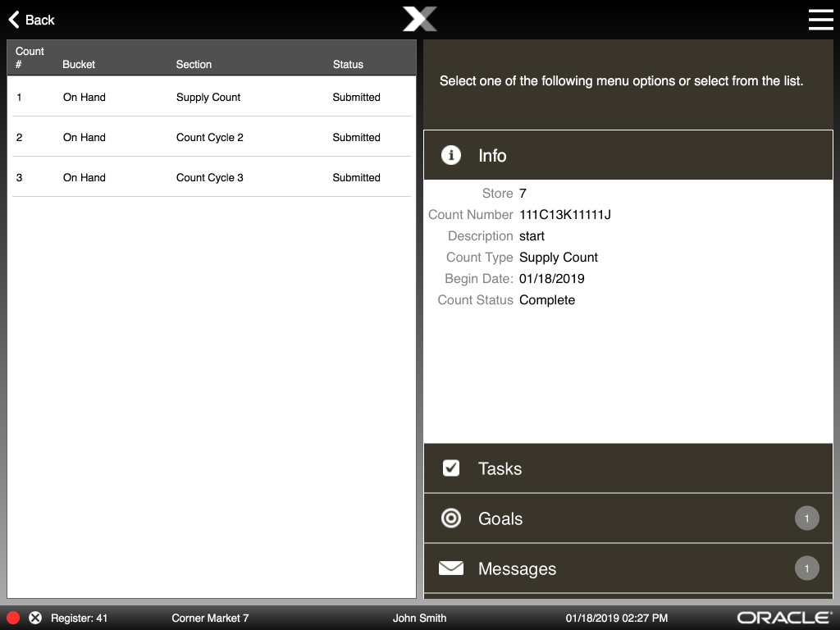
Task: Click the menu options instruction message
Action: point(622,81)
